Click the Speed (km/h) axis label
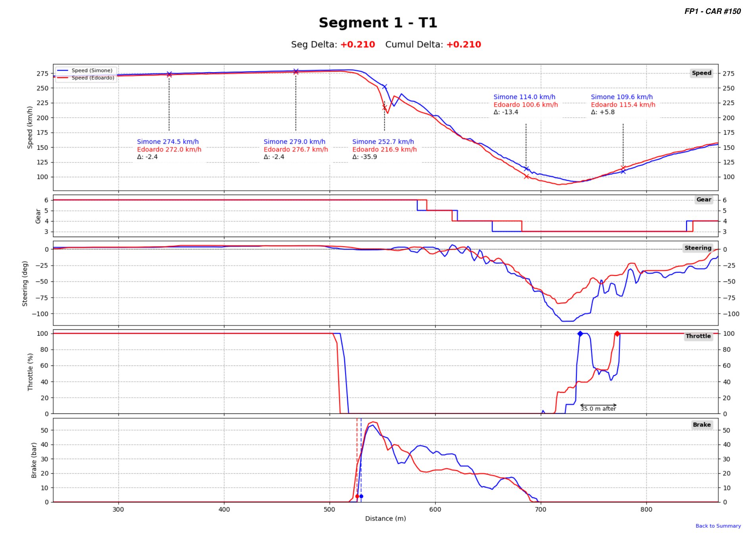The height and width of the screenshot is (534, 756). [30, 127]
